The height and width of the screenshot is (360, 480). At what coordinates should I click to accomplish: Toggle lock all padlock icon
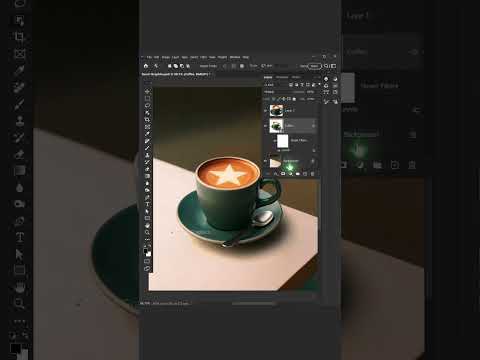click(x=294, y=99)
